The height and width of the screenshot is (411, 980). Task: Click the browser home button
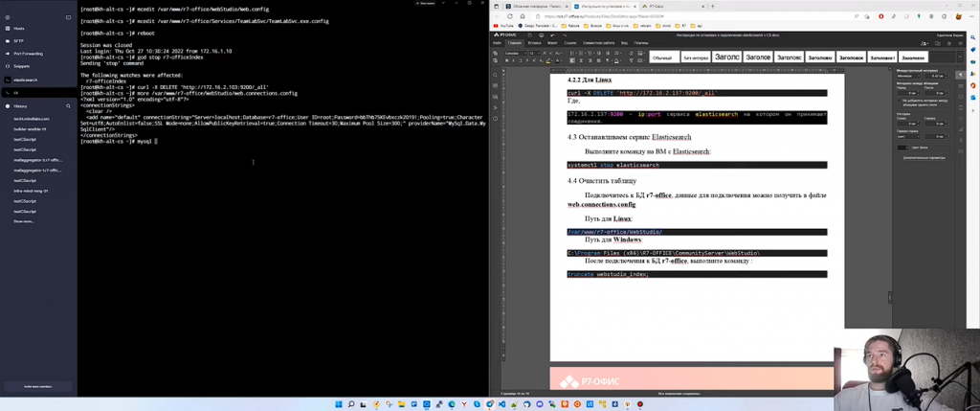523,16
